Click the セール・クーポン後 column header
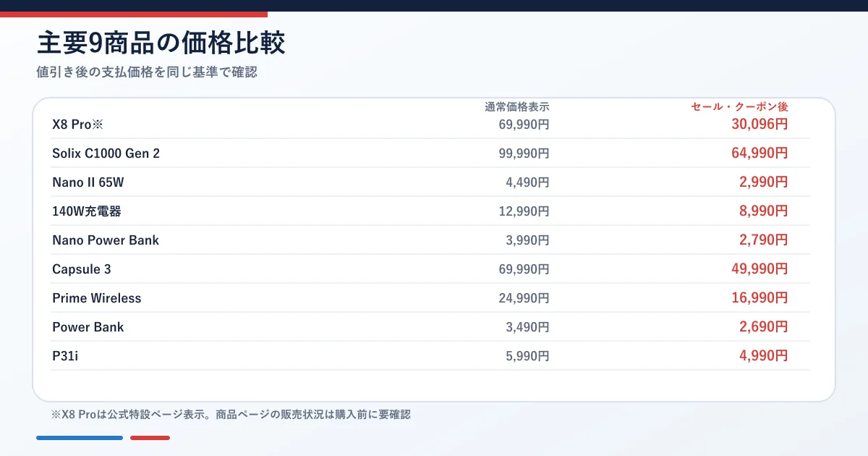The width and height of the screenshot is (868, 456). 739,106
